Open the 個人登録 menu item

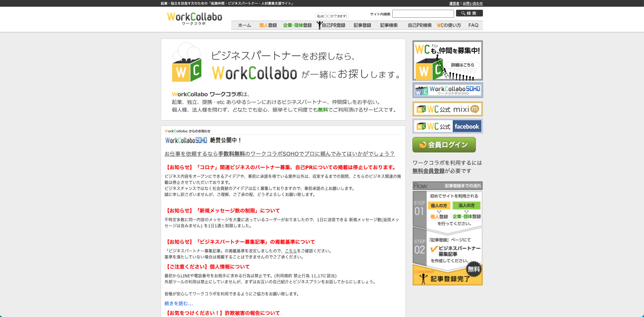click(x=268, y=25)
